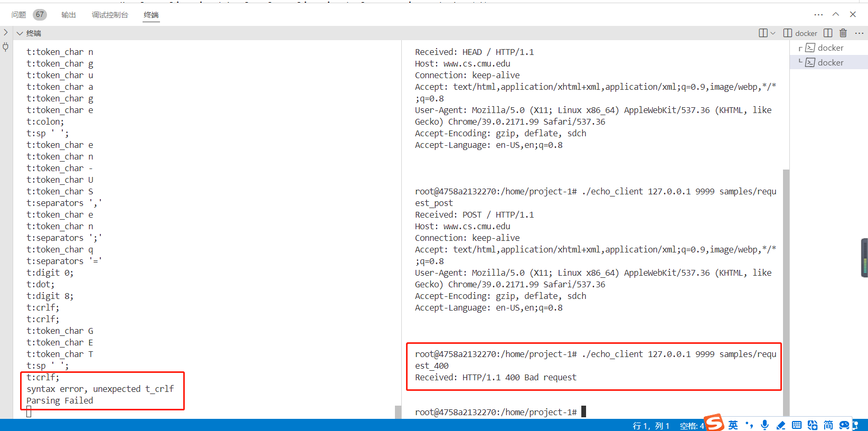The image size is (868, 431).
Task: Collapse the 终端 section header chevron
Action: coord(20,33)
